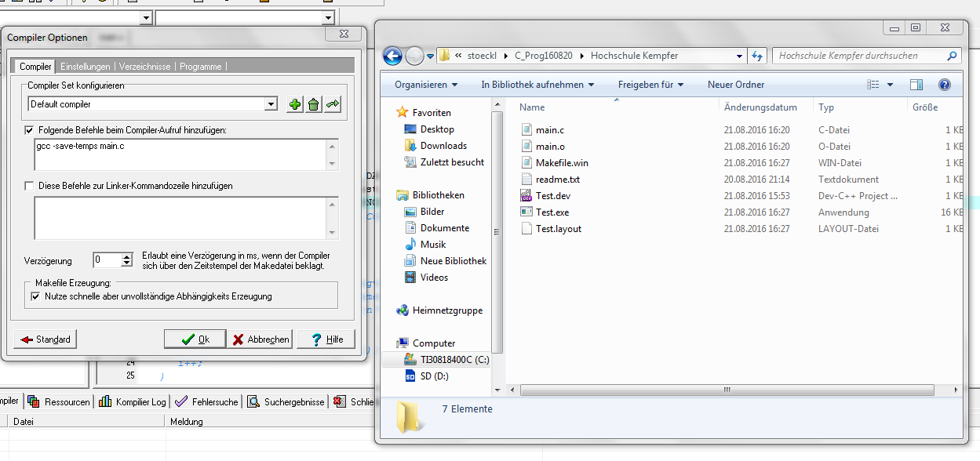
Task: Change view layout icon in Explorer
Action: (874, 85)
